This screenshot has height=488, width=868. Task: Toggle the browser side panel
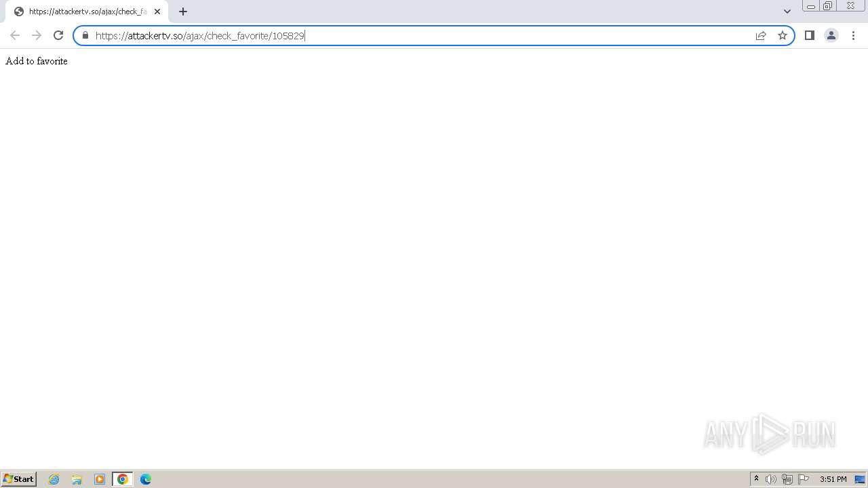(810, 35)
